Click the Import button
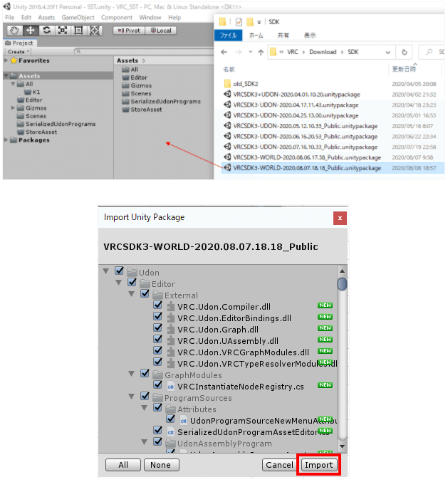448x482 pixels. pos(318,465)
